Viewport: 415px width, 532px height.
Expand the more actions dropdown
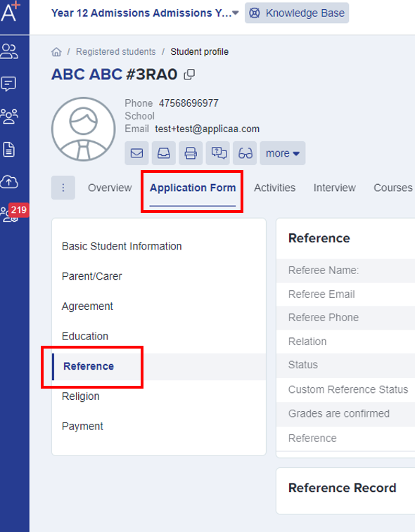283,153
